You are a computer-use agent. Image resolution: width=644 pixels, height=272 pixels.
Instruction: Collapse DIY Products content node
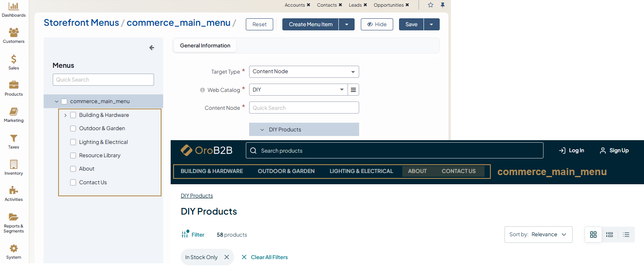262,130
